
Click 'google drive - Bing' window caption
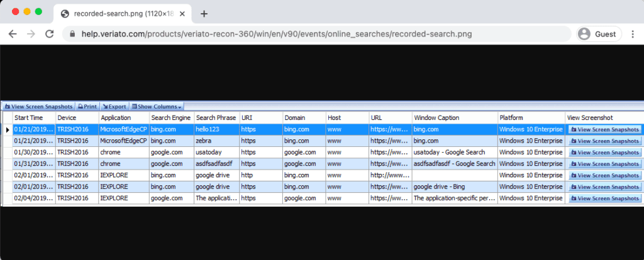click(455, 187)
